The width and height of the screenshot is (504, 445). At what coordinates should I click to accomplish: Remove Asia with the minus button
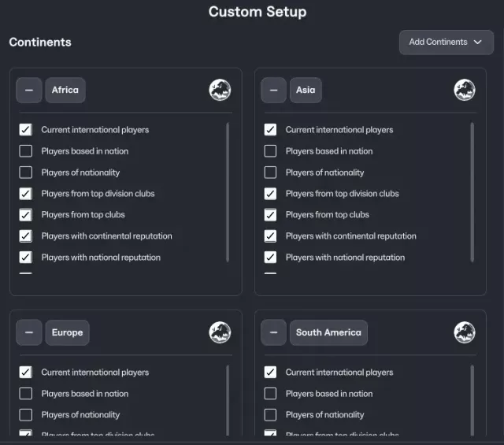[273, 90]
